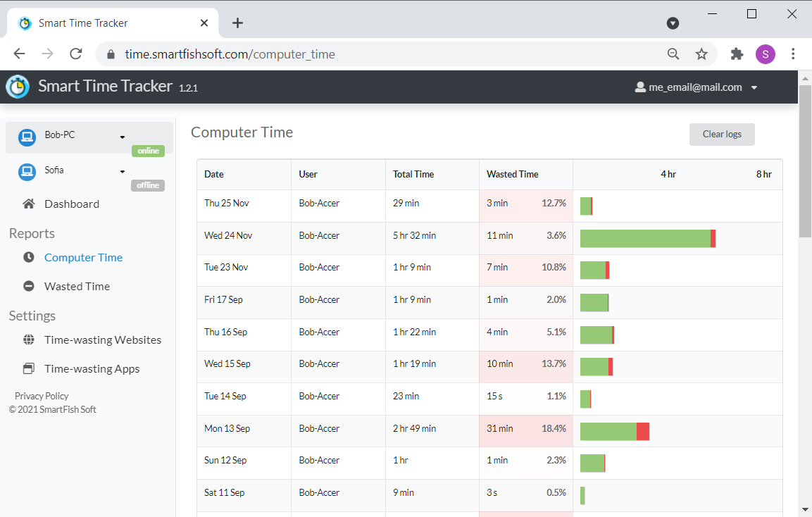The width and height of the screenshot is (812, 517).
Task: Expand Sofia's dropdown arrow
Action: point(122,170)
